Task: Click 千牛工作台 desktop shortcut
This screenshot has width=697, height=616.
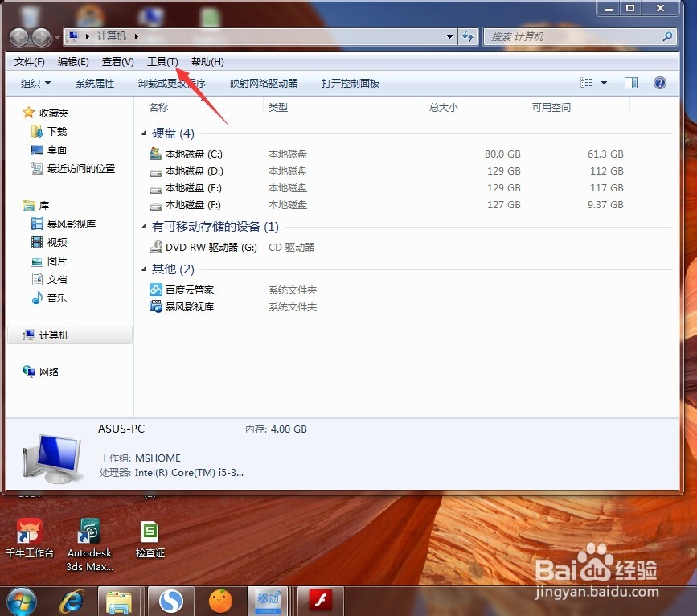Action: coord(29,539)
